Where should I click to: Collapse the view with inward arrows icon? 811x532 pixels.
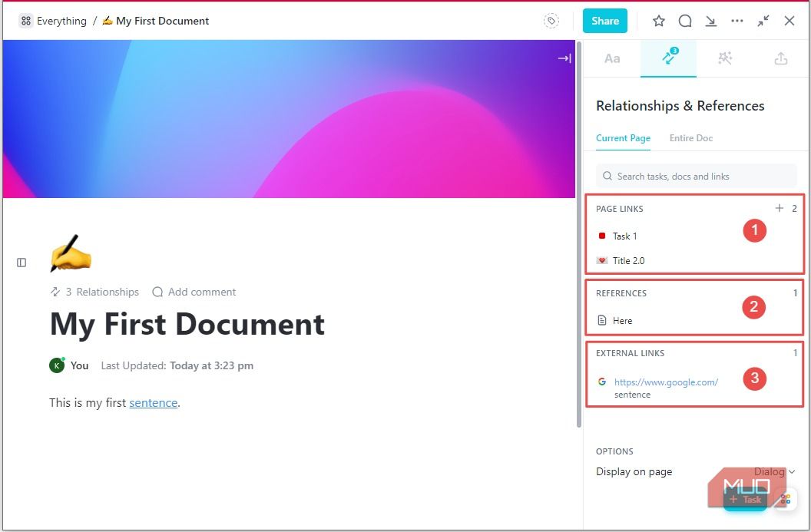tap(763, 21)
